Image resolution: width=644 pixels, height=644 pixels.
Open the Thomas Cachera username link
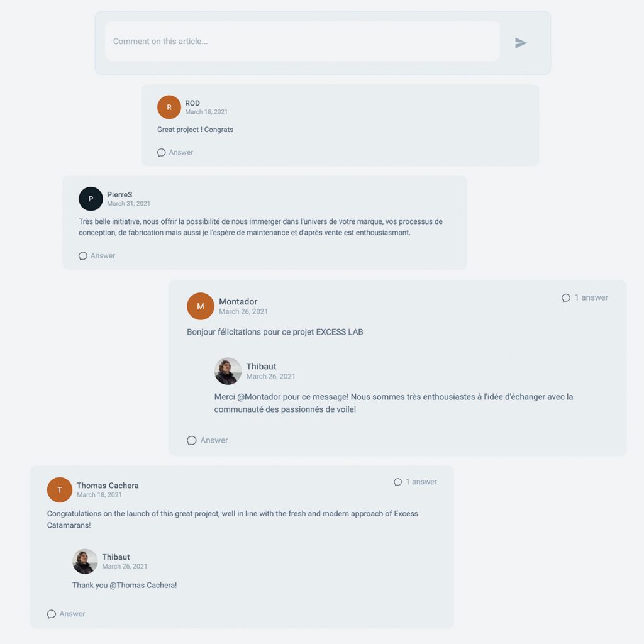(x=108, y=486)
